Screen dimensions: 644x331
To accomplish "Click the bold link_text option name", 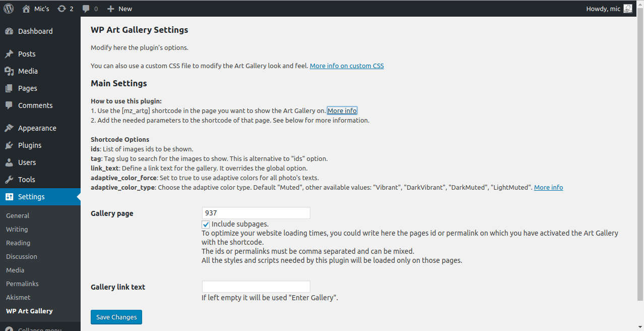I will point(105,168).
